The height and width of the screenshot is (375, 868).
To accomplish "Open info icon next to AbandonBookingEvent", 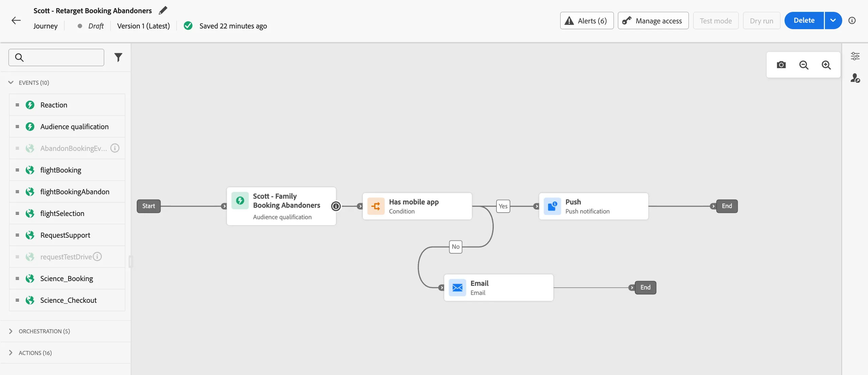I will pos(115,148).
